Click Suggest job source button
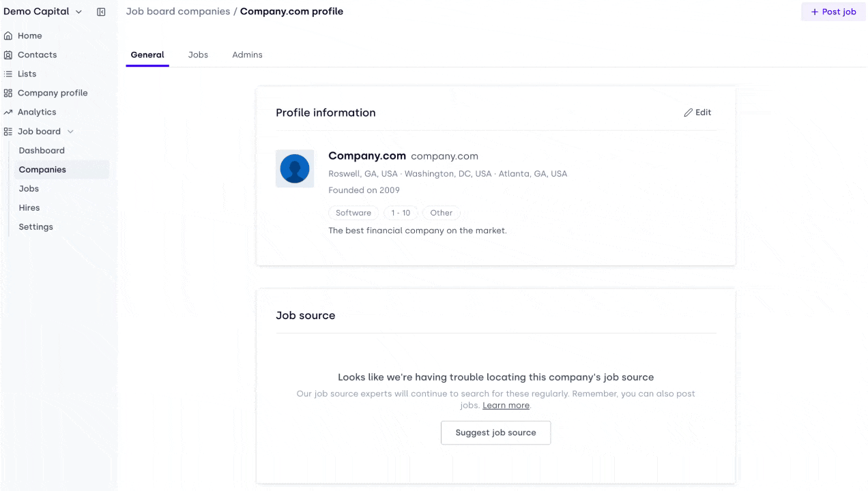The width and height of the screenshot is (868, 491). click(x=495, y=432)
